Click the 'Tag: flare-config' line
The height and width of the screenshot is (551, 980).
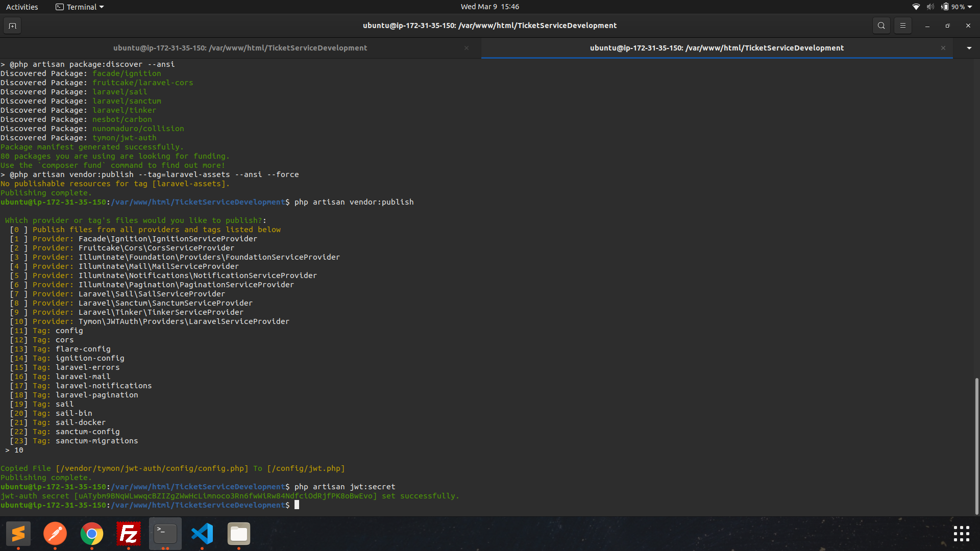(x=60, y=349)
